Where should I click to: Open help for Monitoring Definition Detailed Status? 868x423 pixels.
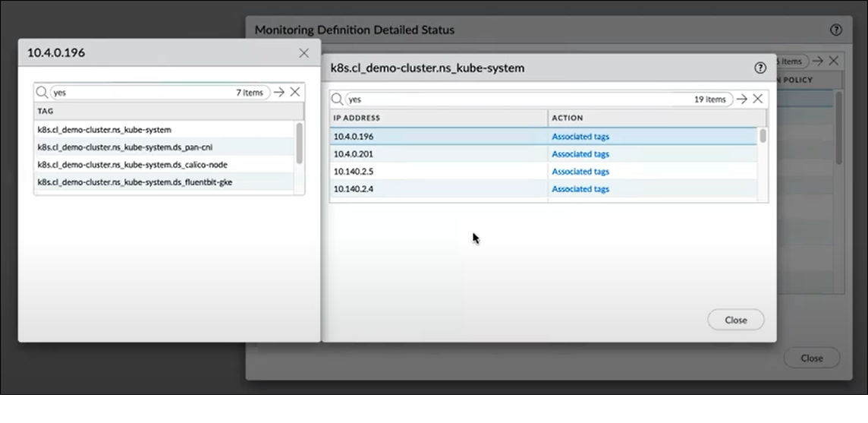[x=835, y=30]
